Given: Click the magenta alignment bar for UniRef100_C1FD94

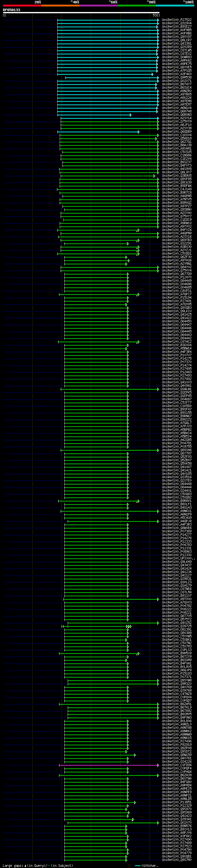Looking at the screenshot, I should click(109, 765).
